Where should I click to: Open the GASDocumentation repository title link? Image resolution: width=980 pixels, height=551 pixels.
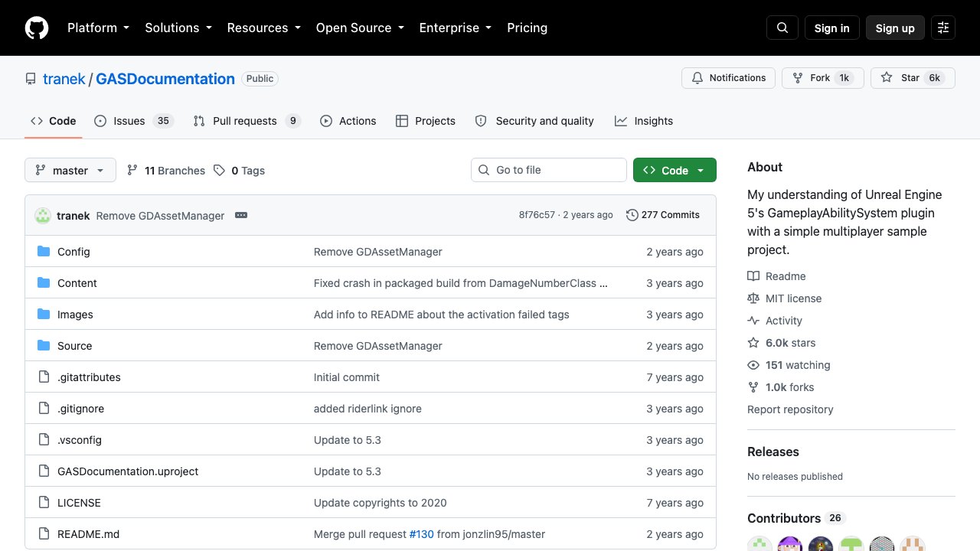165,79
